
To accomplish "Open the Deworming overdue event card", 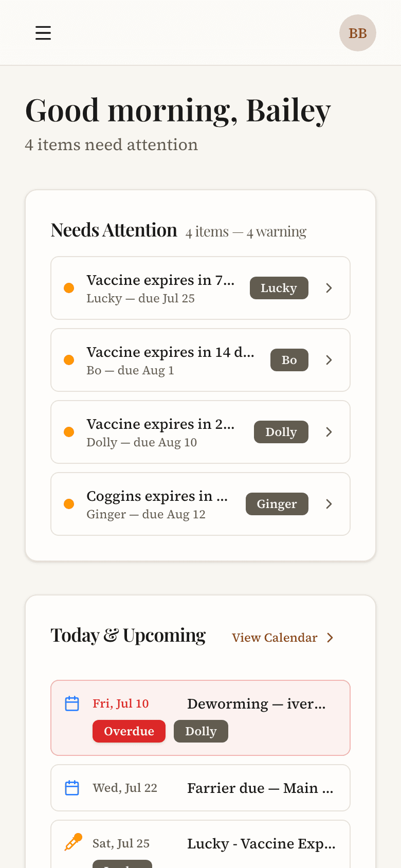I will pyautogui.click(x=200, y=718).
